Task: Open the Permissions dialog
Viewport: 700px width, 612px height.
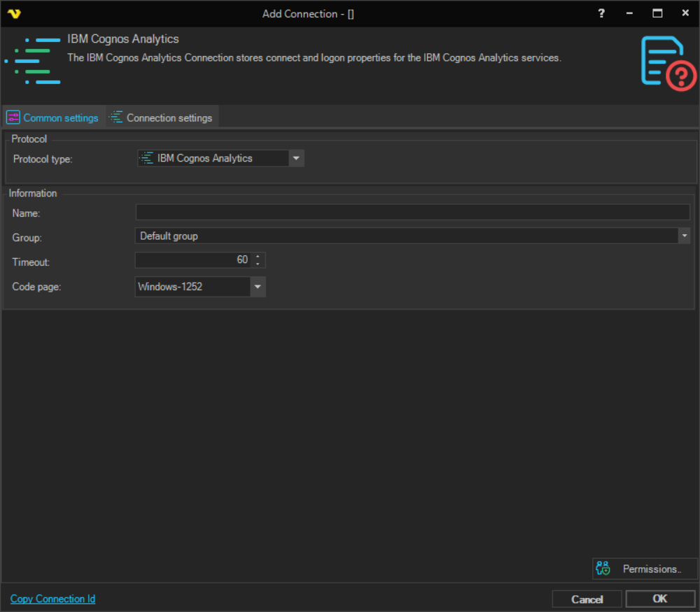Action: click(644, 569)
